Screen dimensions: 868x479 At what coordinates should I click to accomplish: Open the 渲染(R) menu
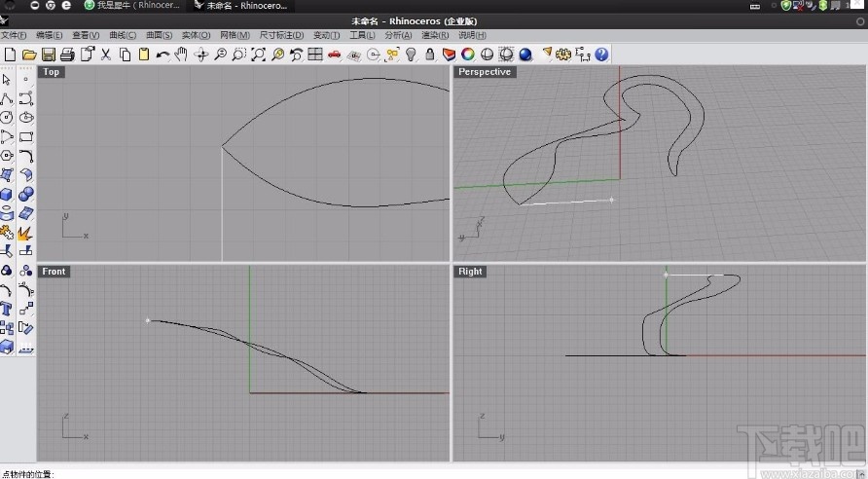(435, 35)
